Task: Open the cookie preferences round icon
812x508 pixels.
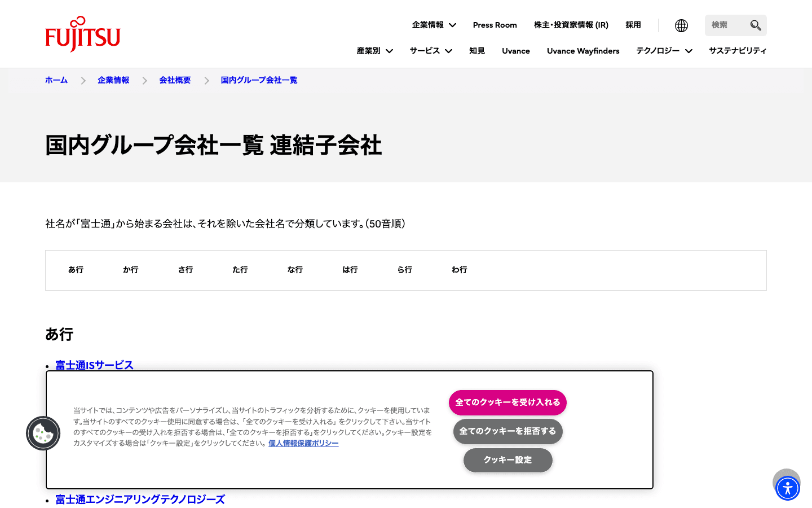Action: [x=43, y=433]
